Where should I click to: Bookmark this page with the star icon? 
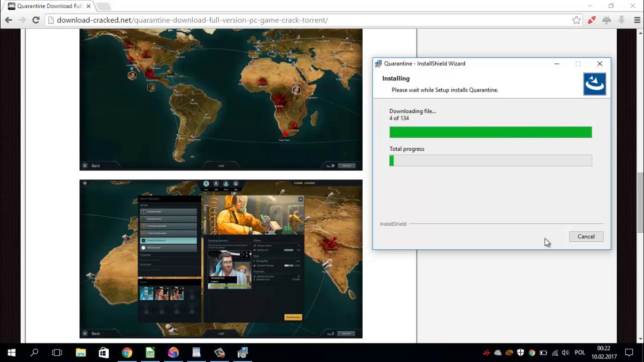577,20
